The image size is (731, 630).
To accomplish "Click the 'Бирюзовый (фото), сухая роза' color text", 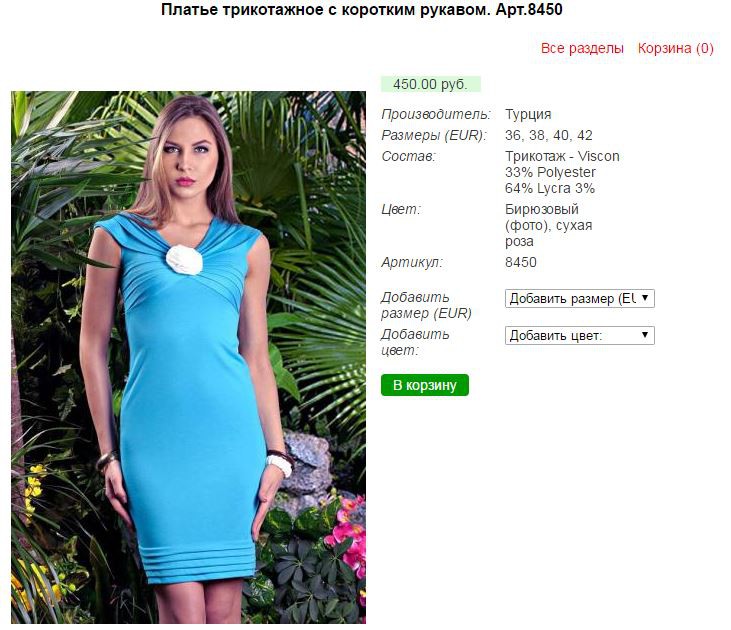I will 549,225.
